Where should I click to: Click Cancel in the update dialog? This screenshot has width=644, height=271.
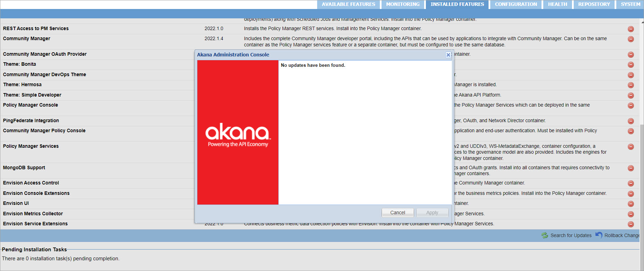(x=397, y=213)
